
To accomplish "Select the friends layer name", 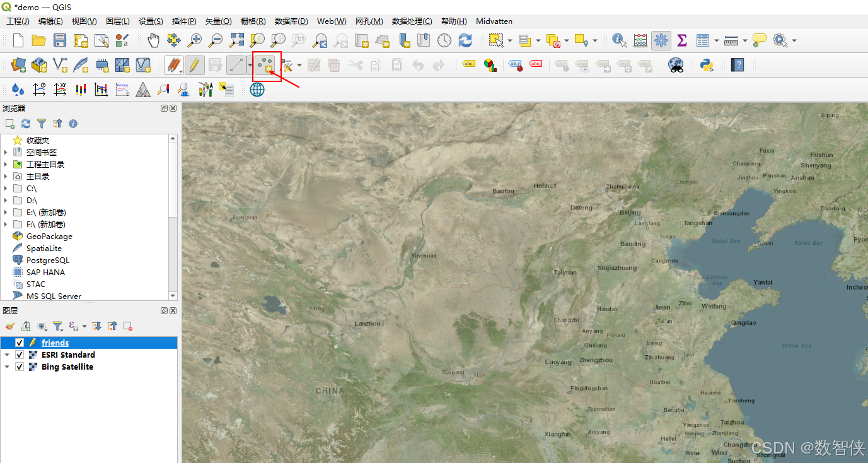I will click(x=55, y=343).
